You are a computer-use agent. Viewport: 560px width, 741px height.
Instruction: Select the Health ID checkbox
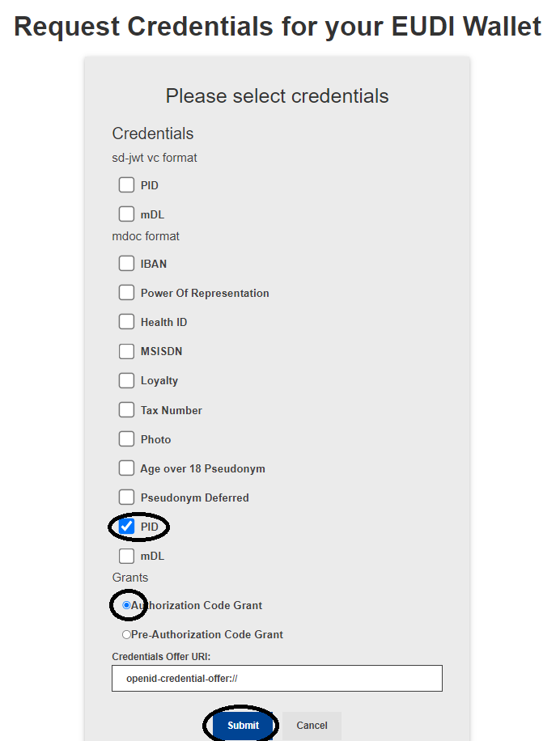point(126,322)
